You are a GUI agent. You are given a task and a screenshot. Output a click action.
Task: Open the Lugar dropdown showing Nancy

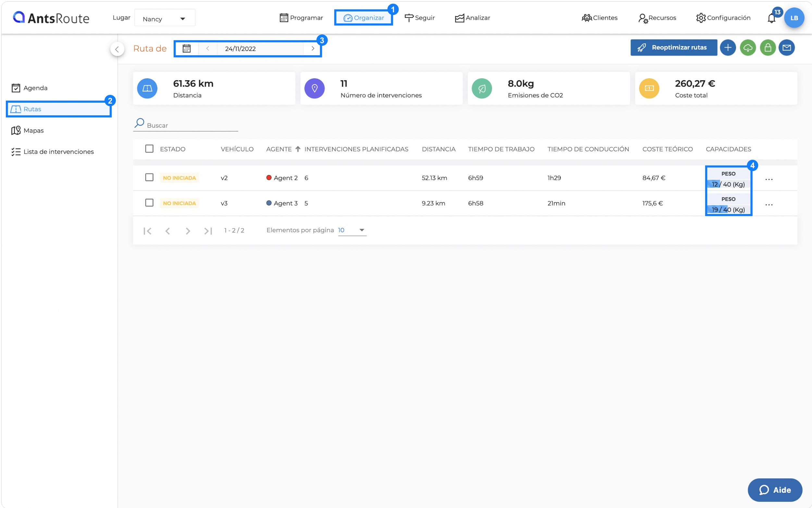coord(165,18)
